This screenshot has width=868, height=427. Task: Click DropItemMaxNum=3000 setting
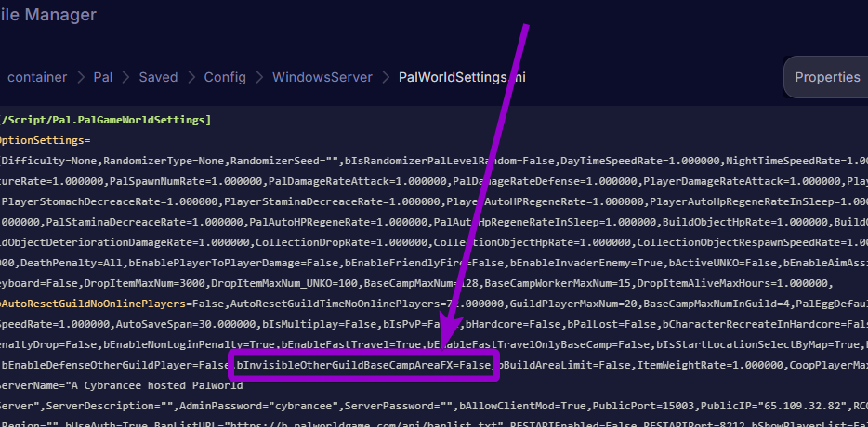coord(144,284)
